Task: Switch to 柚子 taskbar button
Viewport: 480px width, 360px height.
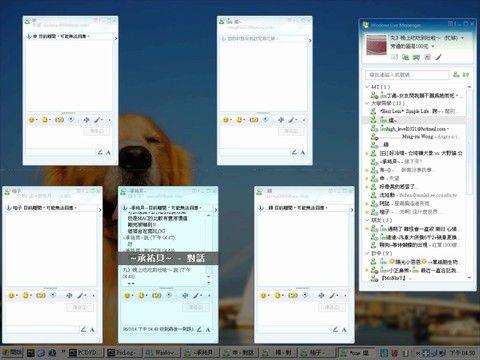Action: coord(317,352)
